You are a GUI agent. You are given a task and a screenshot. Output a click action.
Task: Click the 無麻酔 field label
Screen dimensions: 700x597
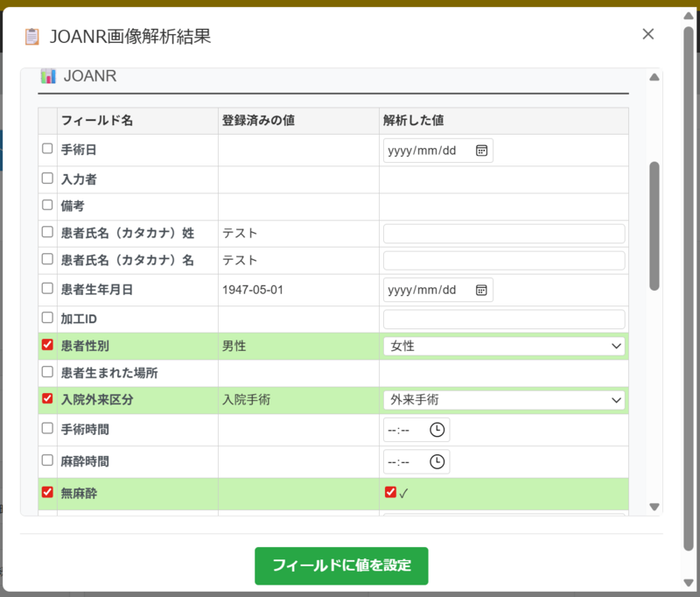click(79, 494)
